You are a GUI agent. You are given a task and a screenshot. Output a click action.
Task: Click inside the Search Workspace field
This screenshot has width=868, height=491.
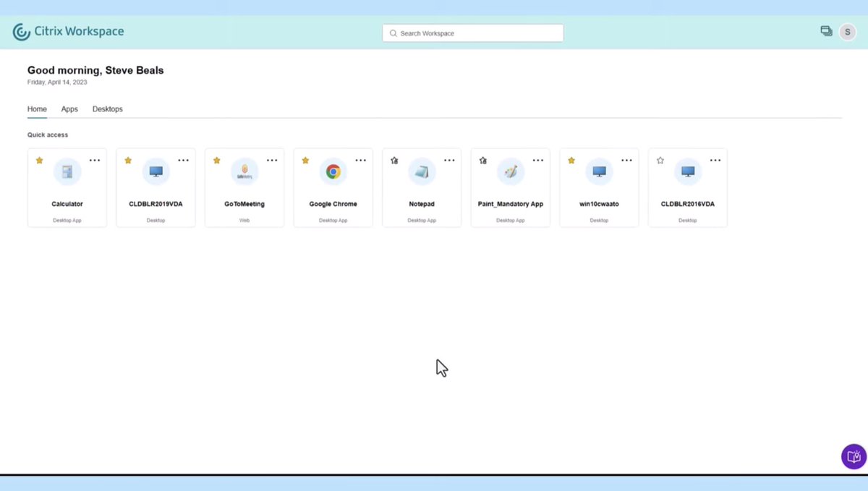tap(472, 33)
